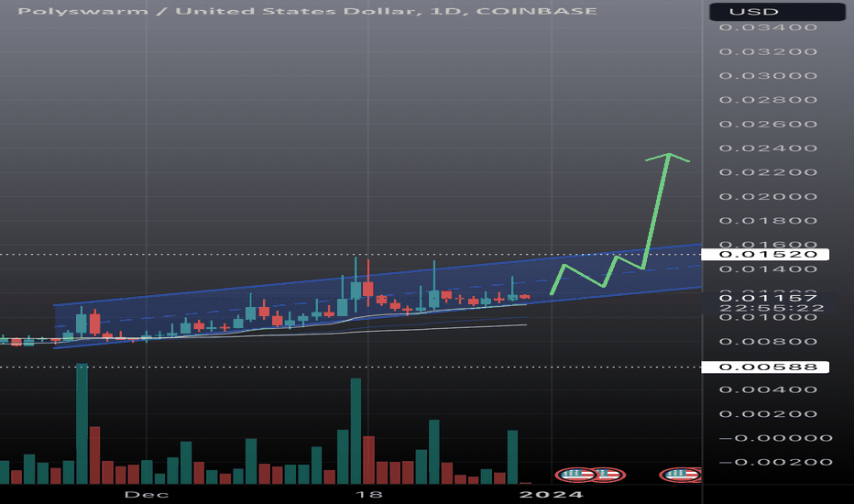Select the Polyswarm / United States Dollar chart title
The image size is (854, 504).
(x=307, y=11)
